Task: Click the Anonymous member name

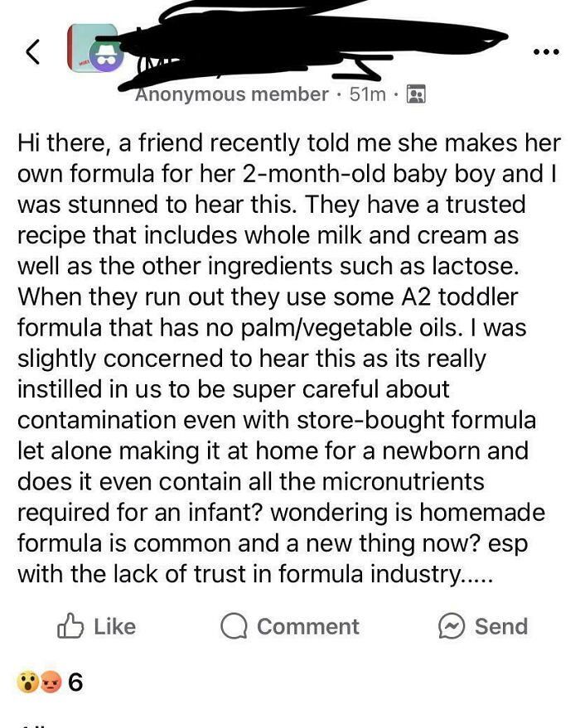Action: [x=229, y=94]
